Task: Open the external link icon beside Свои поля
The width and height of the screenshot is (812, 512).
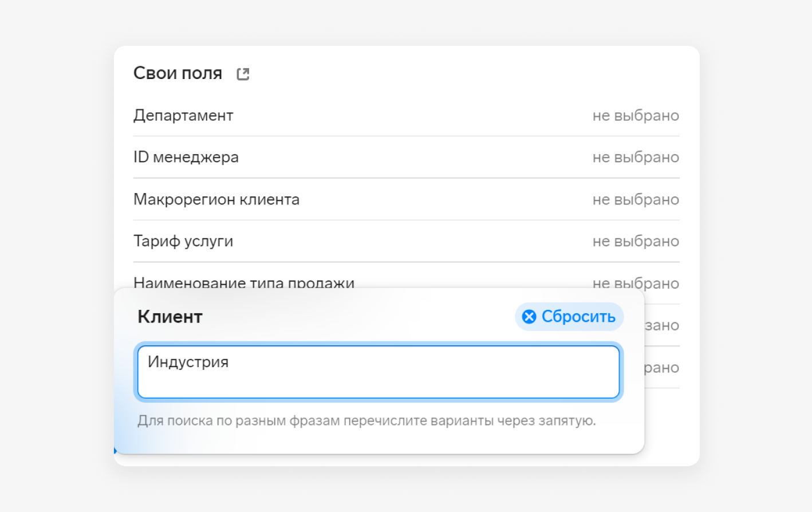Action: click(x=243, y=74)
